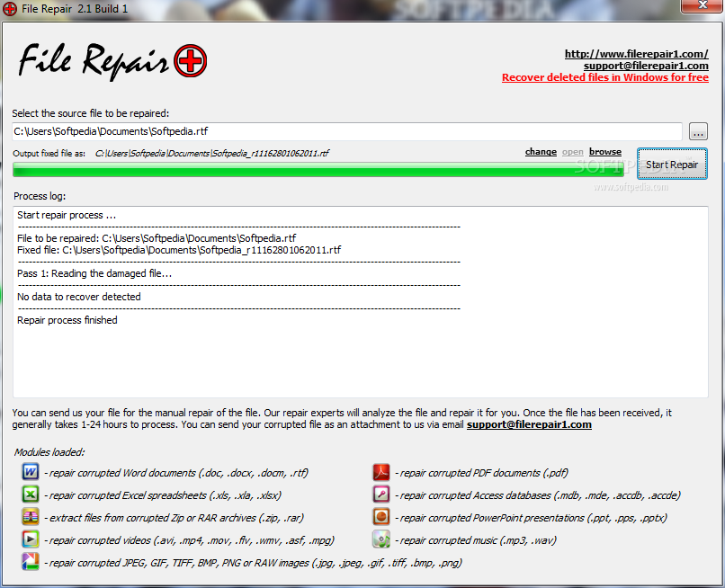This screenshot has height=588, width=725.
Task: Click the Word documents module icon
Action: [x=31, y=472]
